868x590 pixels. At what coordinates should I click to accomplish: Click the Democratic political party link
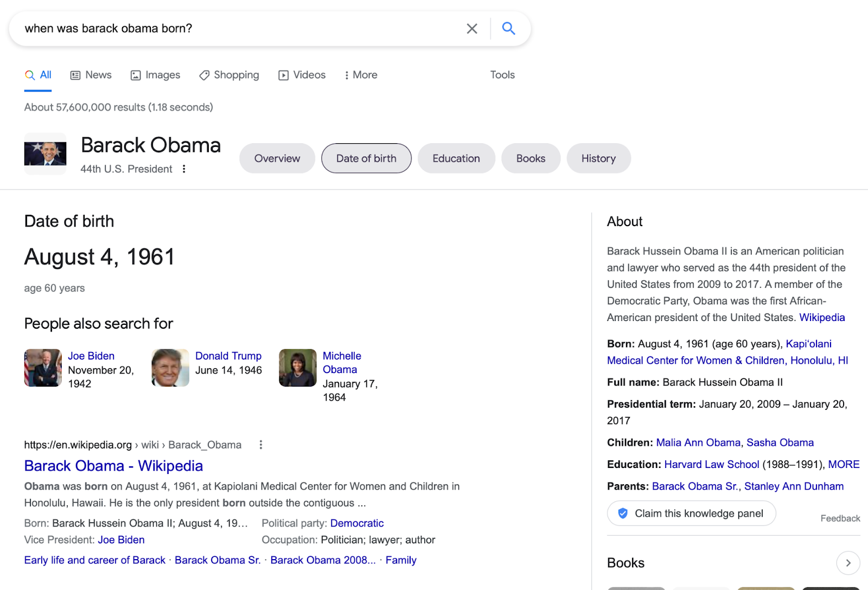[x=357, y=523]
